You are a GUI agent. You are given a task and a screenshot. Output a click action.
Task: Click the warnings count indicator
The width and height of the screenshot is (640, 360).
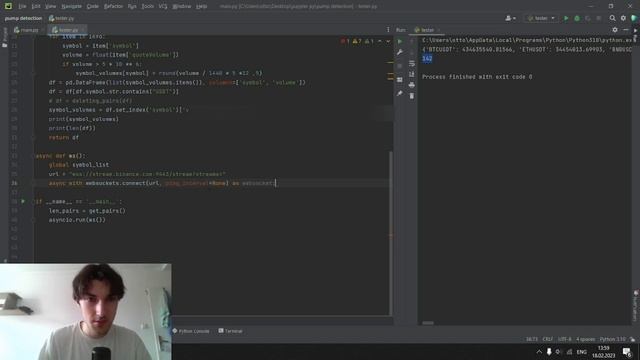click(x=357, y=41)
